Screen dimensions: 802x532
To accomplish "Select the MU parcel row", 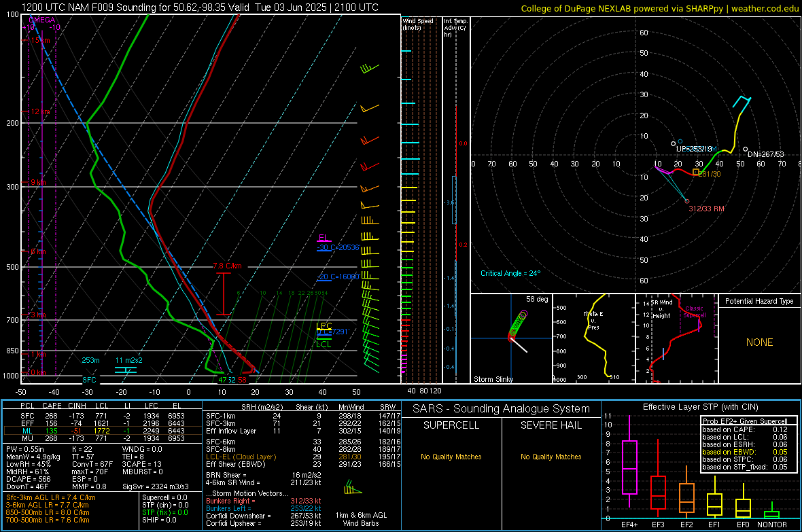I will [102, 438].
